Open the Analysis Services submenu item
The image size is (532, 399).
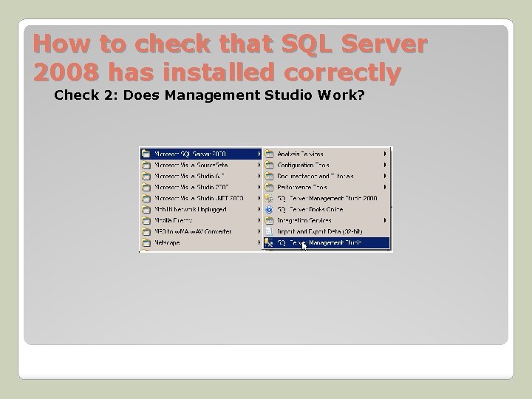pyautogui.click(x=327, y=154)
